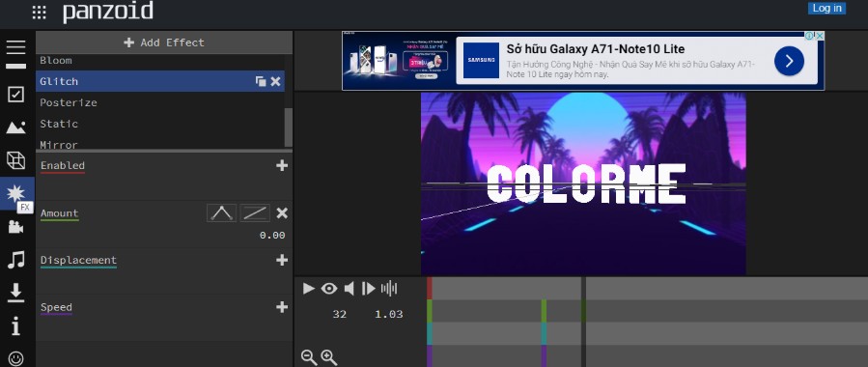Image resolution: width=868 pixels, height=367 pixels.
Task: Play the timeline animation
Action: pyautogui.click(x=308, y=289)
